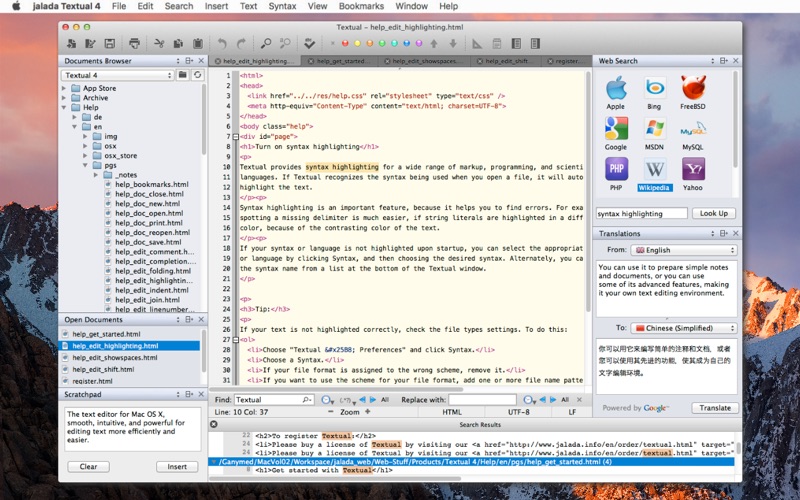This screenshot has width=800, height=500.
Task: Toggle the left sidebar panel icon
Action: point(516,43)
